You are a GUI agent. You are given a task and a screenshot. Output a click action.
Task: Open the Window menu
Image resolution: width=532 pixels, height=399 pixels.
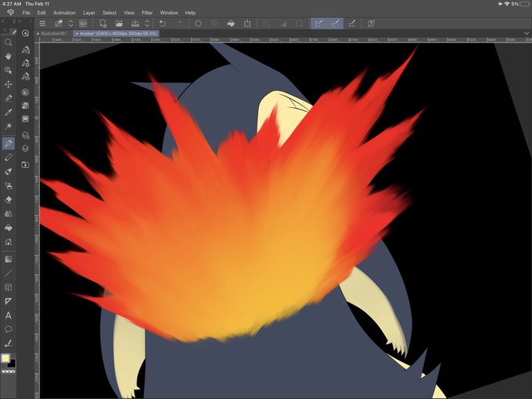[x=169, y=13]
